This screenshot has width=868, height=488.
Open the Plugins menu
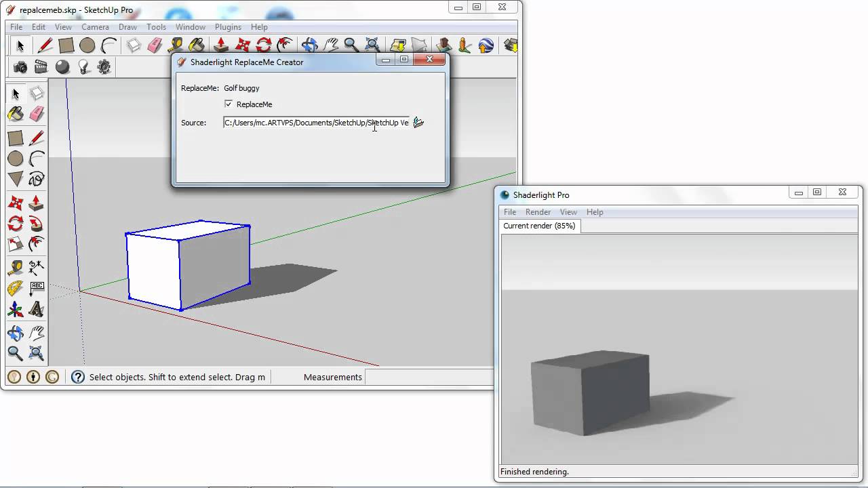(228, 27)
